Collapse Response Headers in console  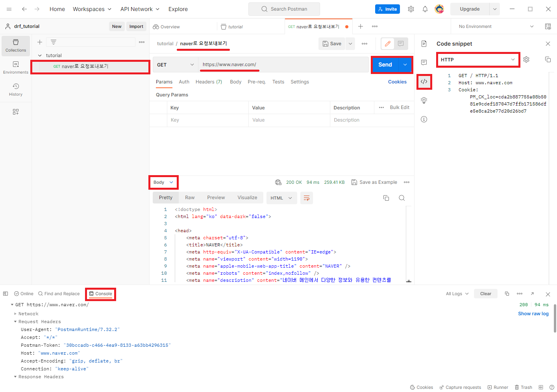(x=15, y=377)
